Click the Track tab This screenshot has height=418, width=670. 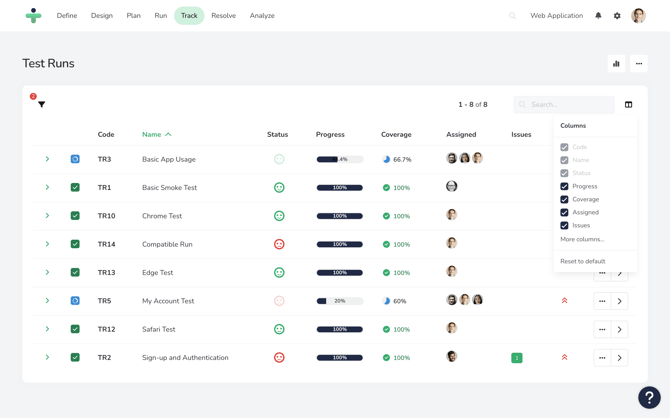coord(189,16)
